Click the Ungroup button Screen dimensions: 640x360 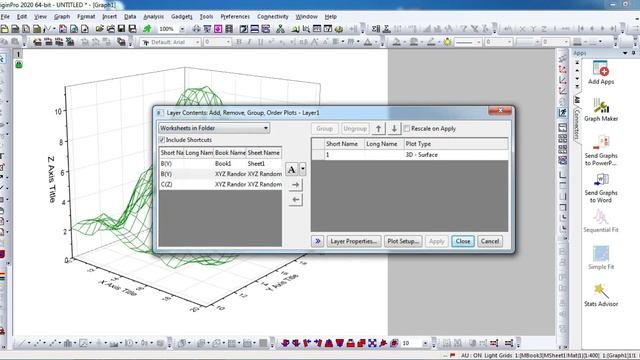pos(355,129)
